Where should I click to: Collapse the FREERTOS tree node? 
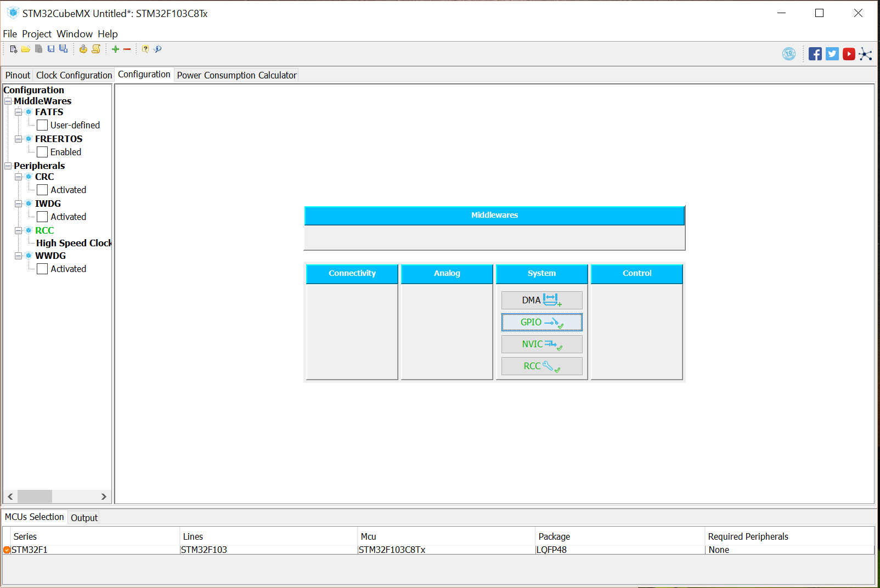tap(19, 139)
